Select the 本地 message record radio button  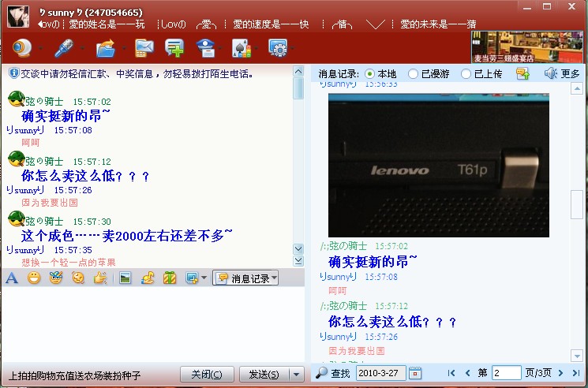[x=369, y=74]
